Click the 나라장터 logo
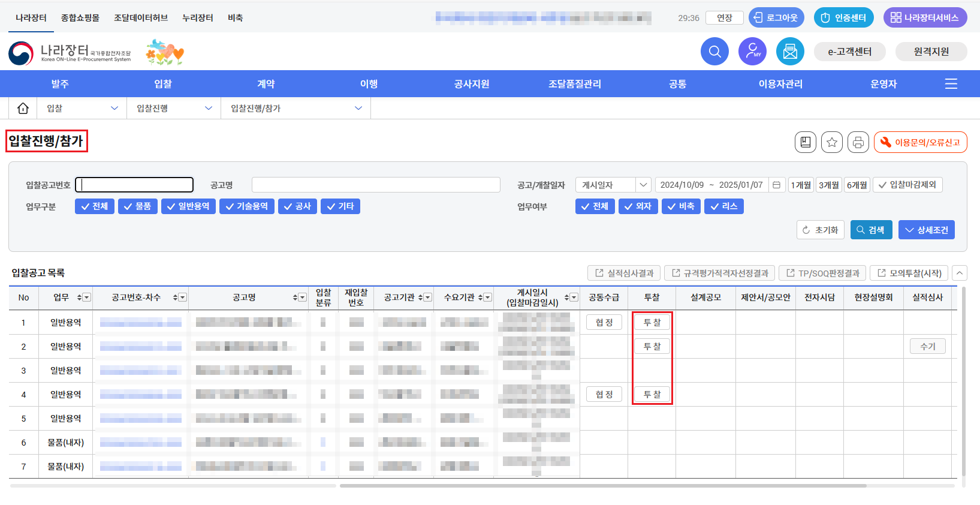Screen dimensions: 980x505 (x=70, y=53)
